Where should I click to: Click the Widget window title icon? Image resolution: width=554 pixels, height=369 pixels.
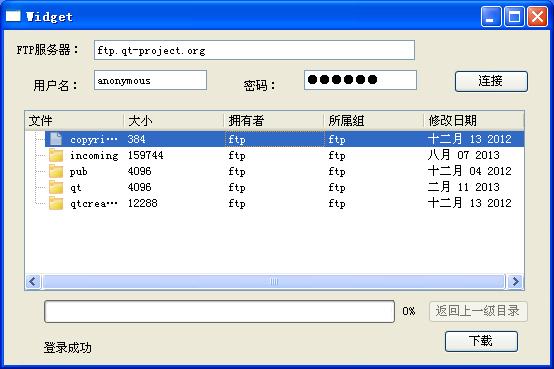click(x=13, y=16)
